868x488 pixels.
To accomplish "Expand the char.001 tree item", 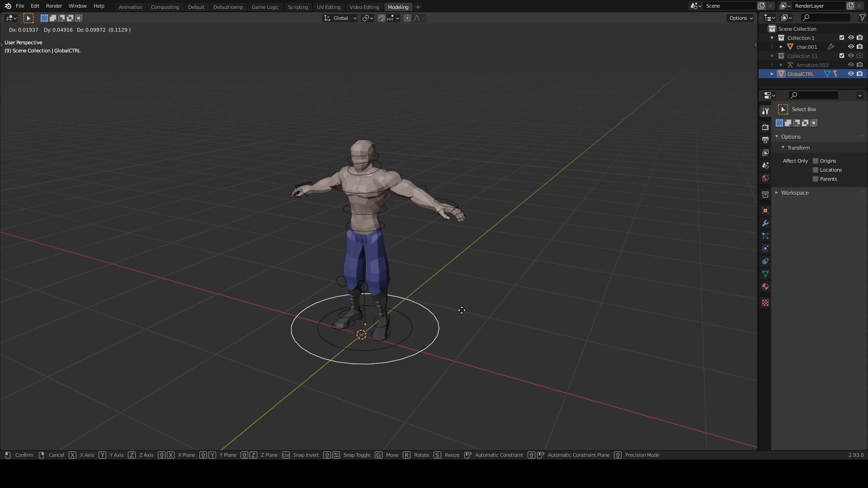I will tap(781, 47).
